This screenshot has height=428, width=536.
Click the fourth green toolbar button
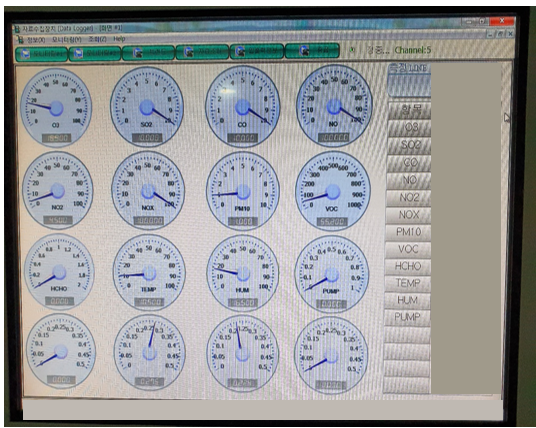[202, 52]
